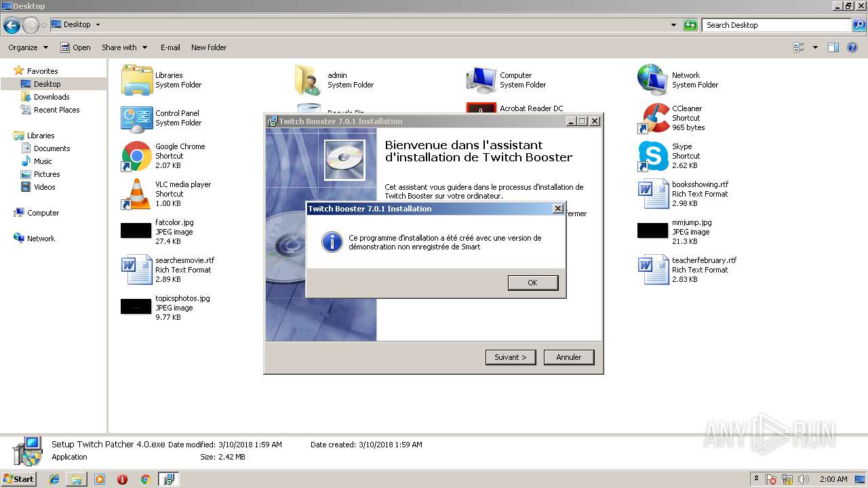Viewport: 868px width, 488px height.
Task: Click OK in the installation message dialog
Action: 532,283
